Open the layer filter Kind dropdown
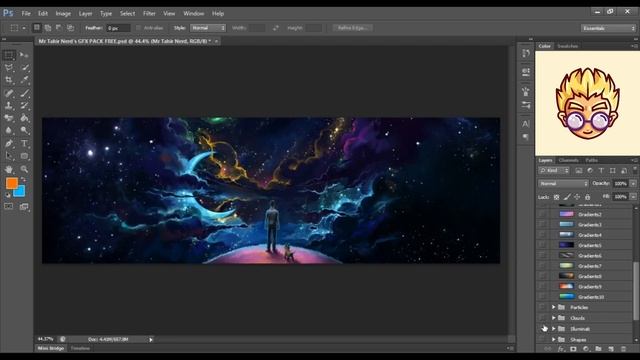Screen dimensions: 640x360 coord(554,171)
